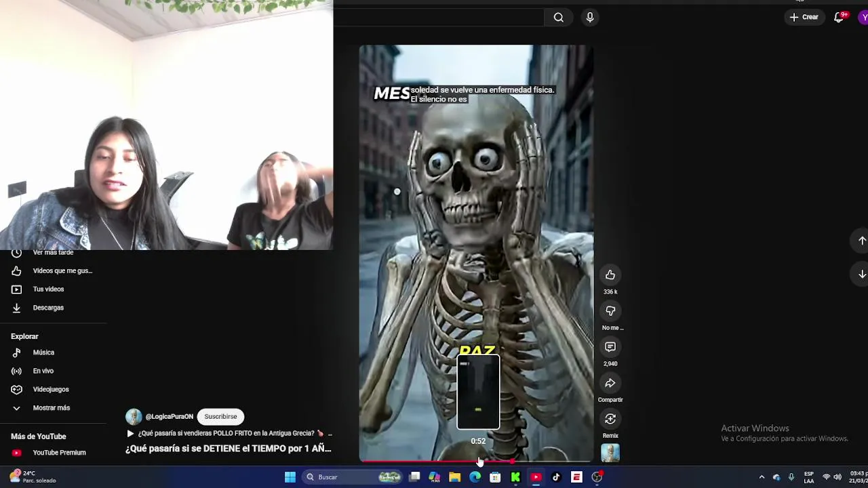Open the Wi-Fi network tray icon
Viewport: 868px width, 488px height.
pos(826,477)
